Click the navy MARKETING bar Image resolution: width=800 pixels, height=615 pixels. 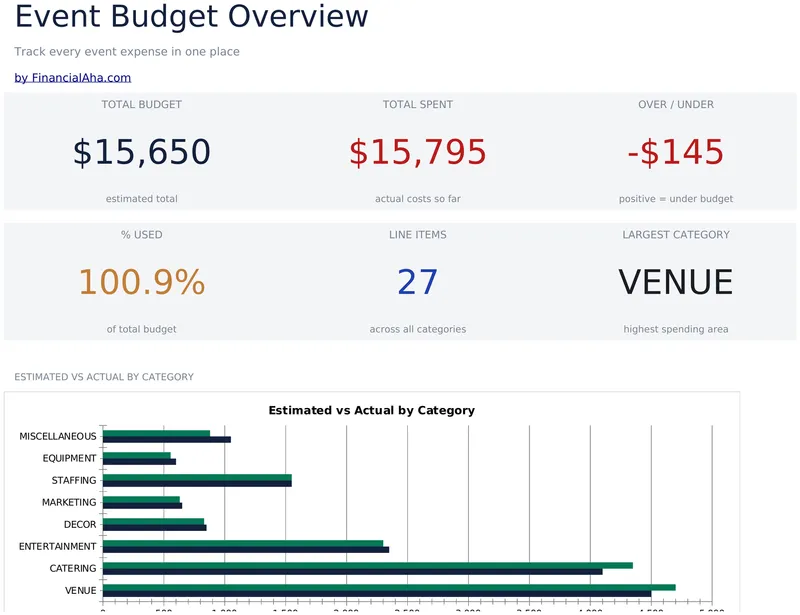click(x=142, y=506)
